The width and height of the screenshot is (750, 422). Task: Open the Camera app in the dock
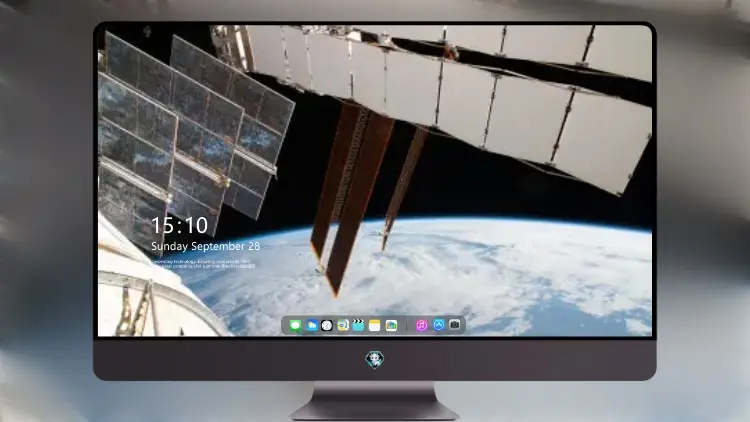pyautogui.click(x=455, y=325)
